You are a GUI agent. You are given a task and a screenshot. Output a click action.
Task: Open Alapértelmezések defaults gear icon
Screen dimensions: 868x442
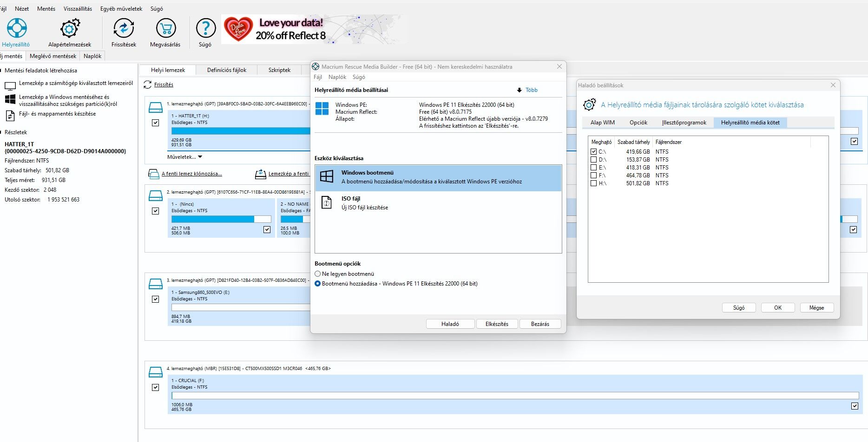coord(70,28)
